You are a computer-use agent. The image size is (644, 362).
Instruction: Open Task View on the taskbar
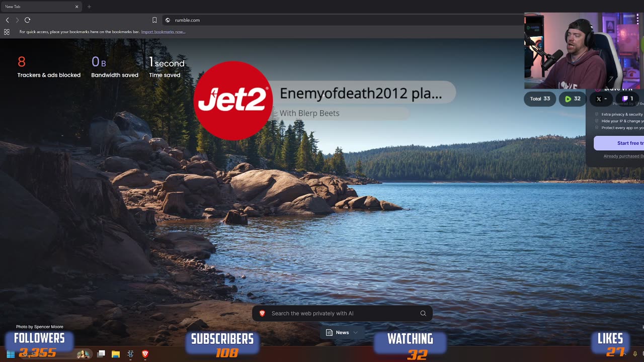click(101, 354)
